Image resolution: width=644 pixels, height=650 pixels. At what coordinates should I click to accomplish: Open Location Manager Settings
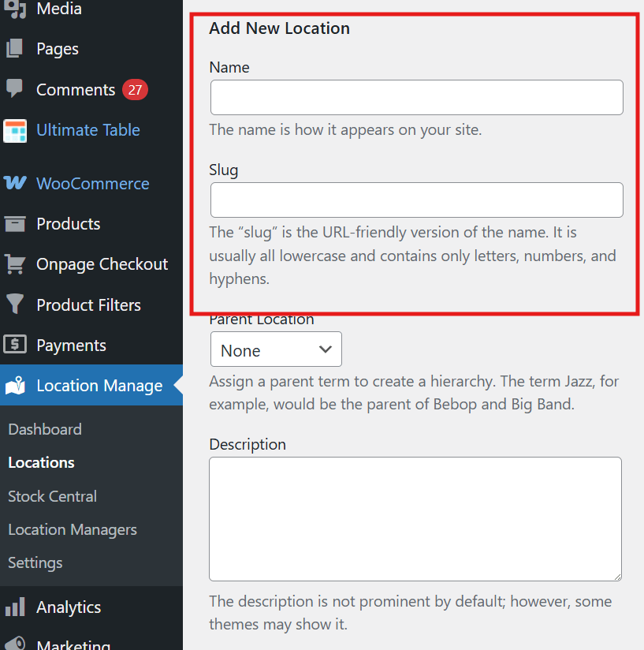(x=35, y=562)
